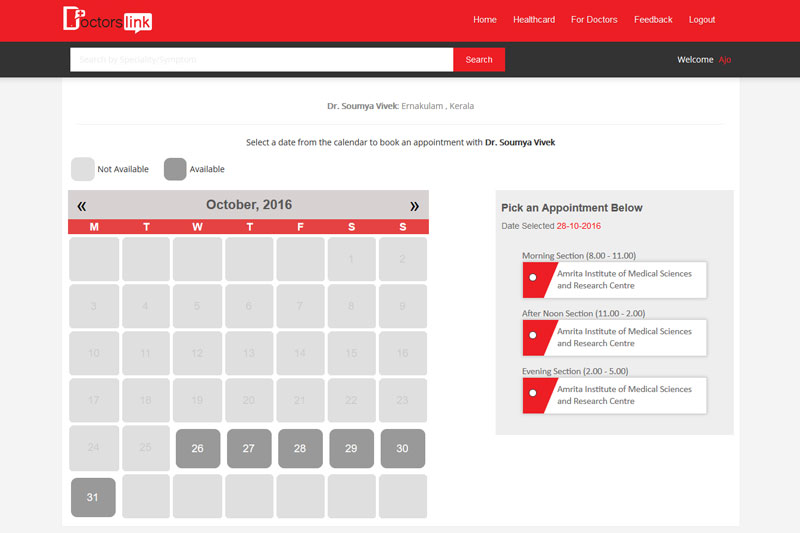Open the Feedback page
This screenshot has height=533, width=800.
tap(653, 20)
